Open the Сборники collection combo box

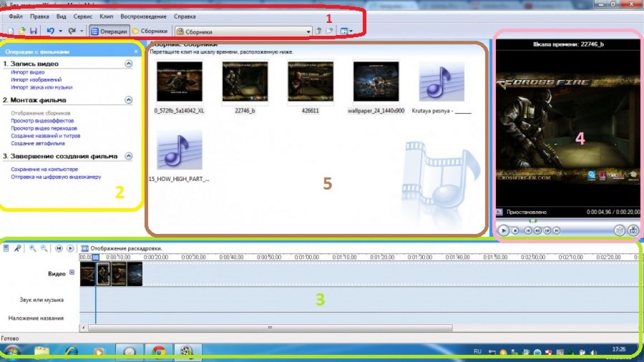point(243,32)
